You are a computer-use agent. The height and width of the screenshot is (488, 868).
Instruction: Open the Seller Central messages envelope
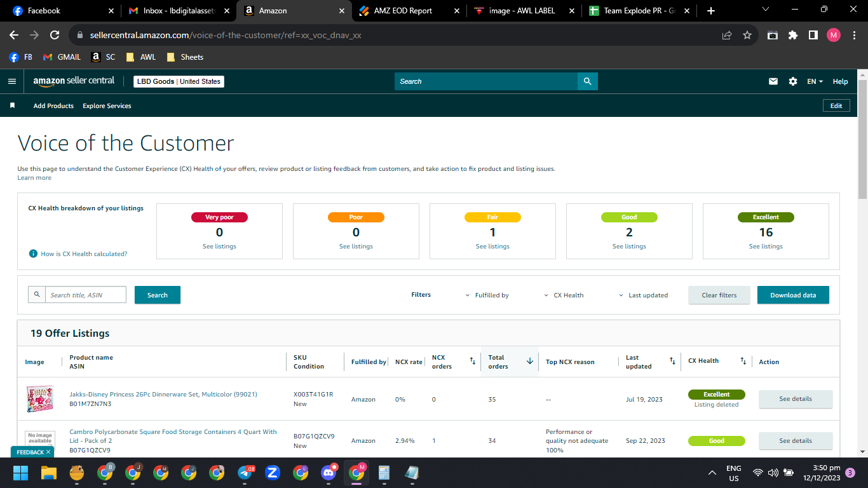(773, 81)
